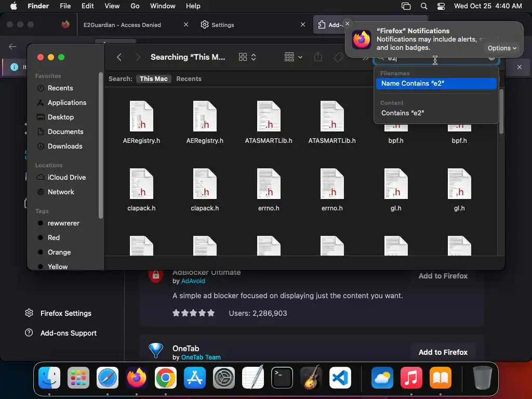Open the Trash in the Dock

[483, 378]
